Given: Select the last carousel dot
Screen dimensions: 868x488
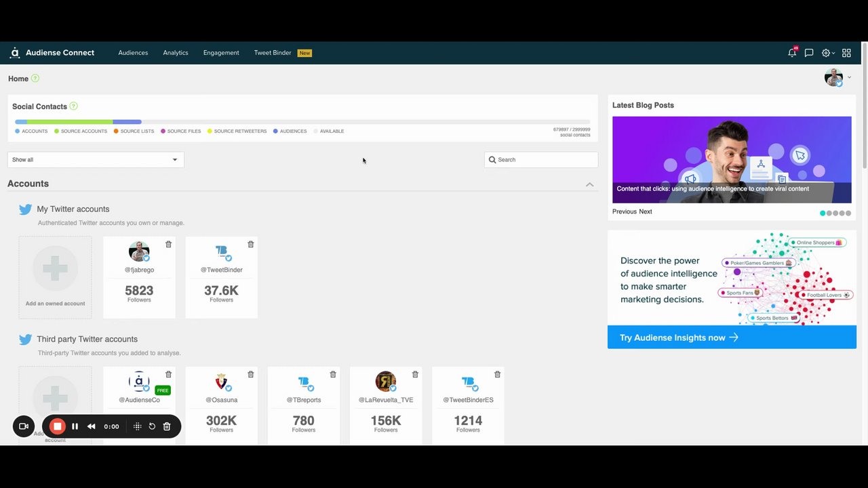Looking at the screenshot, I should pos(848,213).
